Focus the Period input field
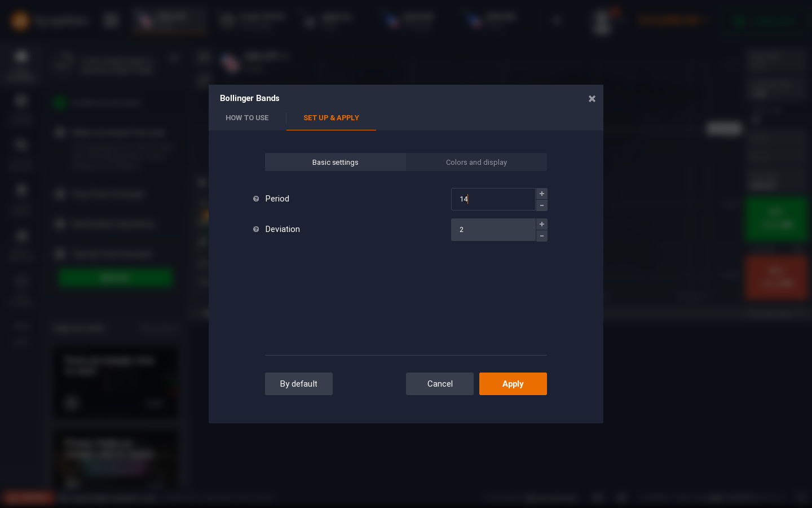 (493, 199)
